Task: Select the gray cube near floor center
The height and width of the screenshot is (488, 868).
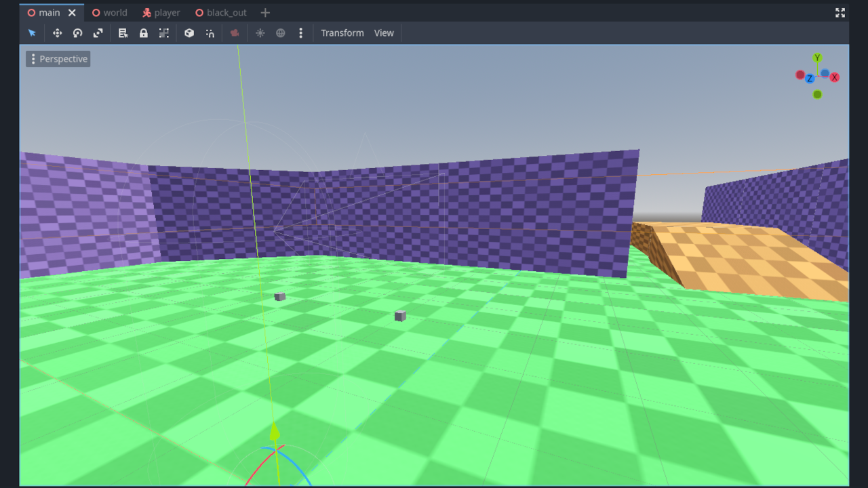Action: pos(400,316)
